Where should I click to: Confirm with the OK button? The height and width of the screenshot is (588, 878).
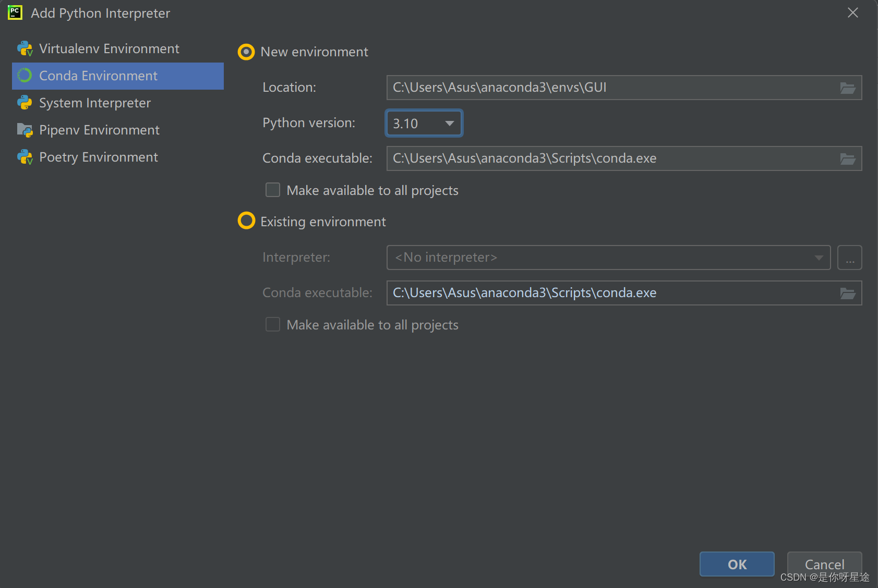click(x=737, y=564)
